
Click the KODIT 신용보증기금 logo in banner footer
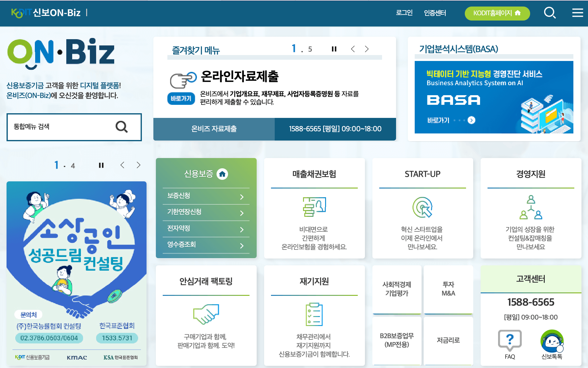(x=32, y=357)
